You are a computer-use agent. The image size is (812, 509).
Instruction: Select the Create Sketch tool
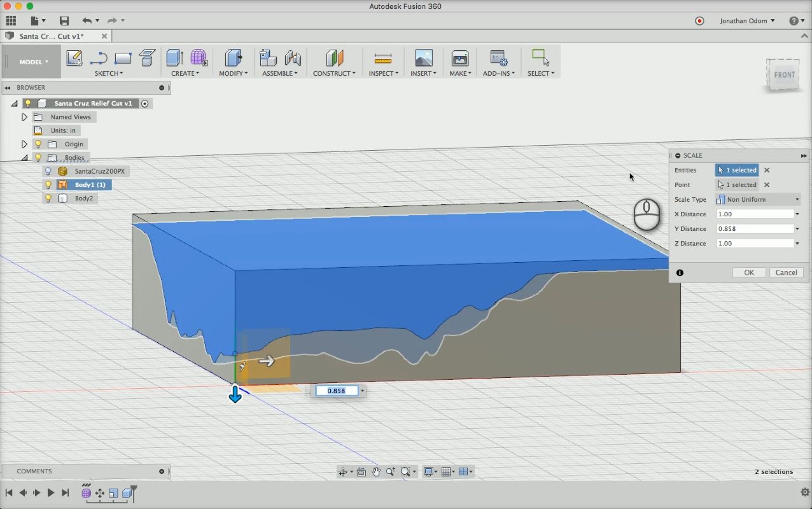point(74,57)
